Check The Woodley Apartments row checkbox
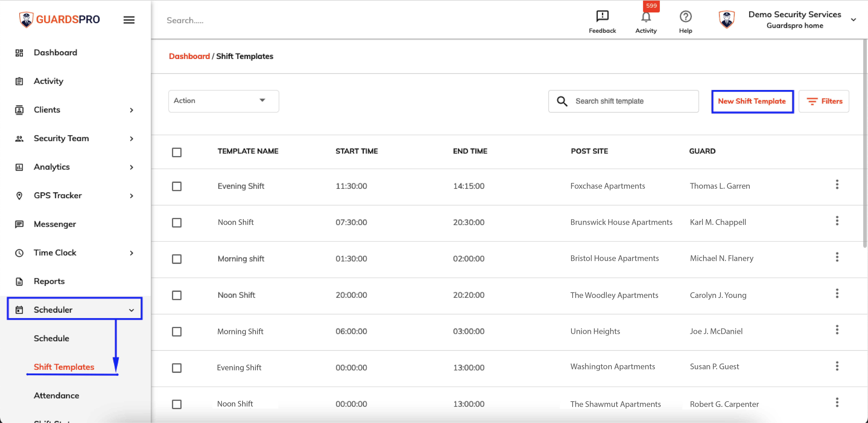 [177, 295]
